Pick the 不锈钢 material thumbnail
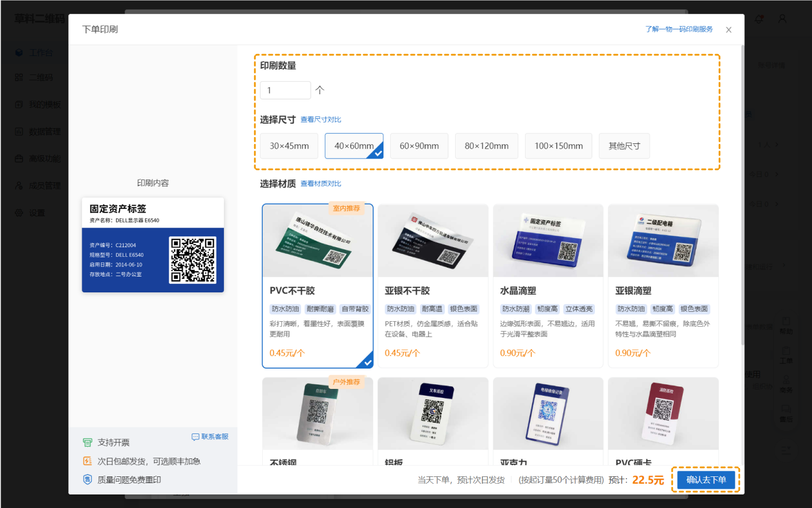 (x=317, y=414)
